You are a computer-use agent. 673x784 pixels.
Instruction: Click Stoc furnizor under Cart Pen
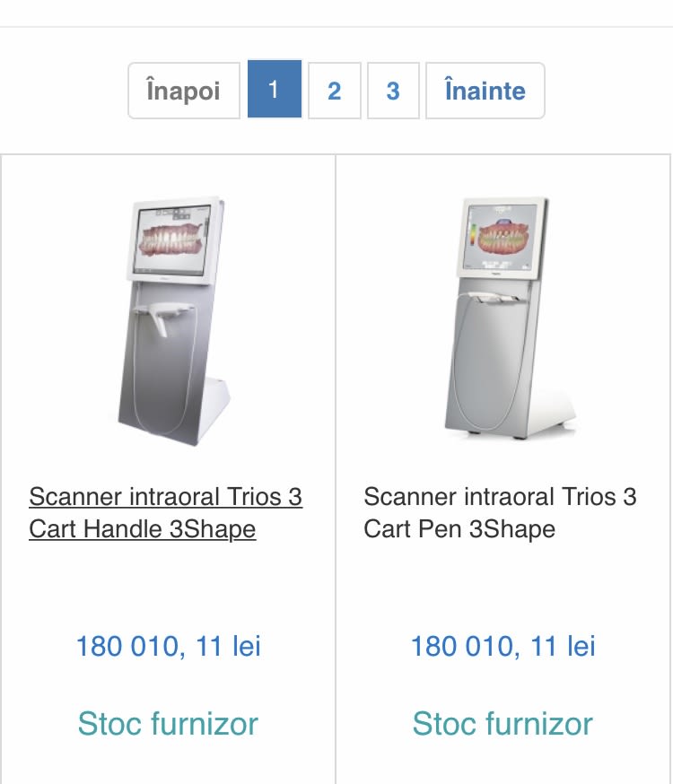(x=503, y=723)
